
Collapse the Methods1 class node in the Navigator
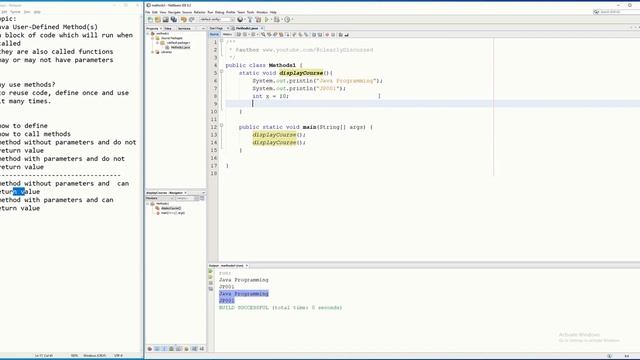click(148, 203)
